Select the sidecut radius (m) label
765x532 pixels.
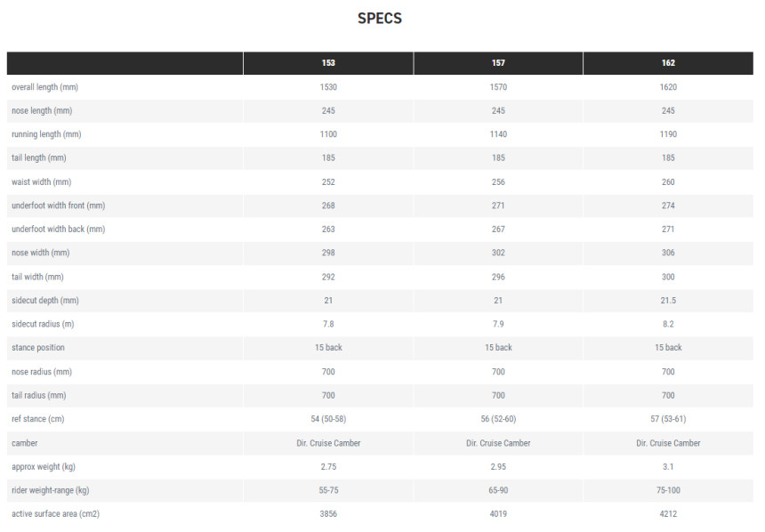(43, 325)
